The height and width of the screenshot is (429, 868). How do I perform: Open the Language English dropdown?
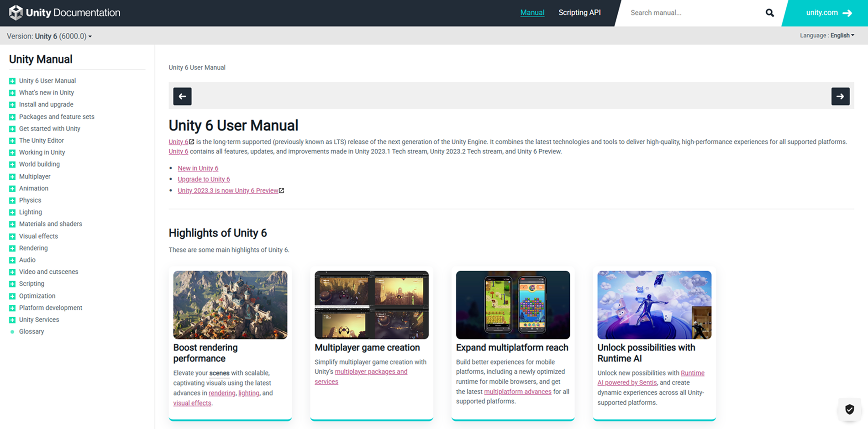coord(827,35)
